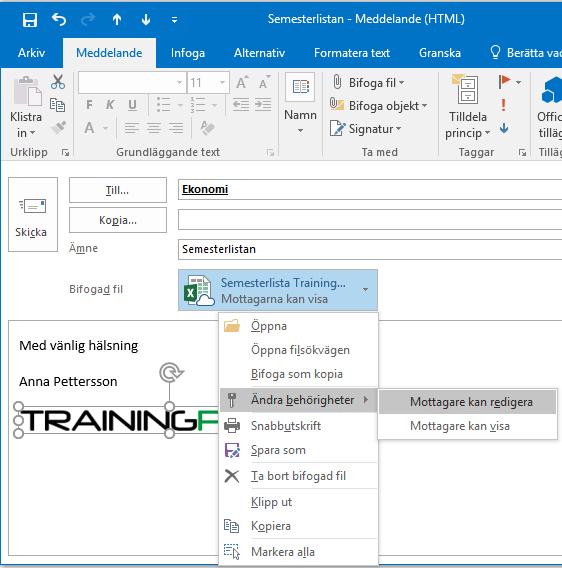
Task: Open the Arkiv tab
Action: tap(32, 53)
